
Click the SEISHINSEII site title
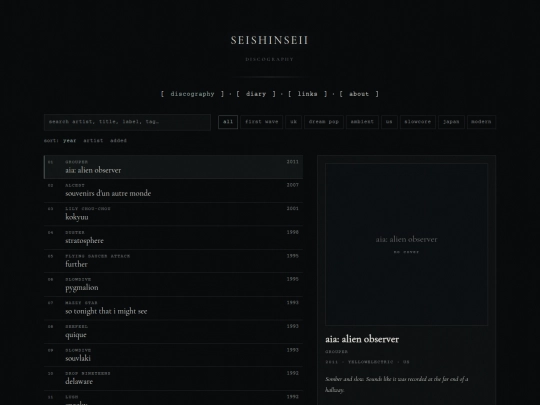click(269, 40)
